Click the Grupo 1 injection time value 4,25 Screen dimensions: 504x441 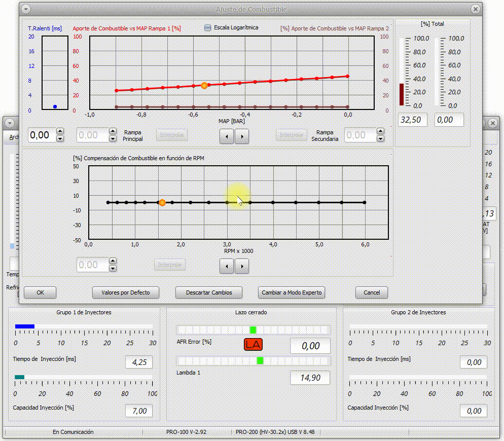pyautogui.click(x=139, y=362)
